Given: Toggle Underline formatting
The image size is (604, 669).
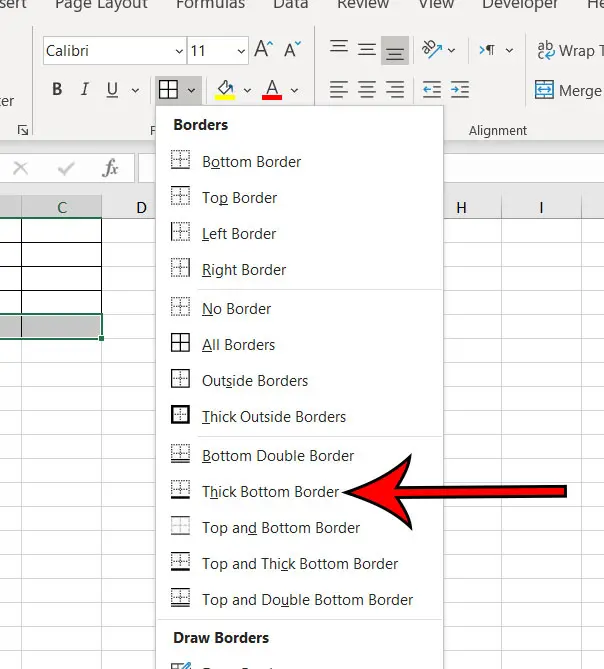Looking at the screenshot, I should [x=110, y=90].
